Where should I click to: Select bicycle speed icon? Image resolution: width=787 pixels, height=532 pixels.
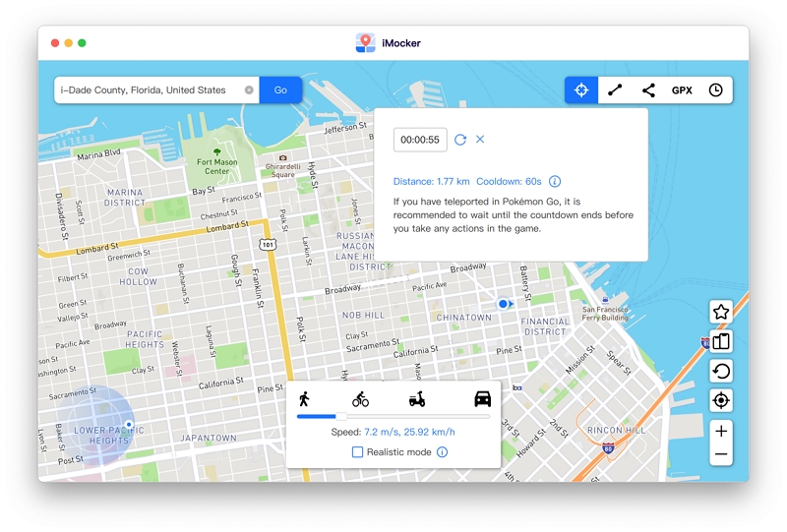coord(360,399)
